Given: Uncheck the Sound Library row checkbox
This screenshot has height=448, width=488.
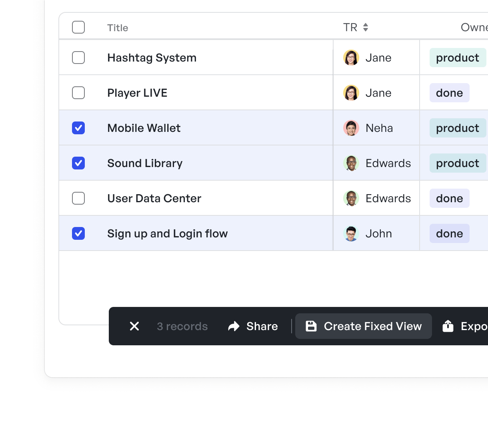Looking at the screenshot, I should point(78,163).
